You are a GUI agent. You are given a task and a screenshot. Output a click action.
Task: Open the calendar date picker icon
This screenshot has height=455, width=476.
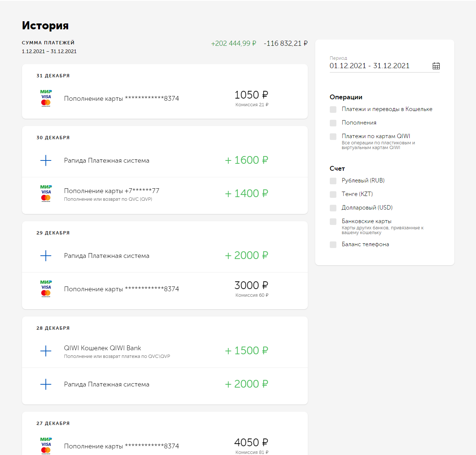(x=436, y=66)
